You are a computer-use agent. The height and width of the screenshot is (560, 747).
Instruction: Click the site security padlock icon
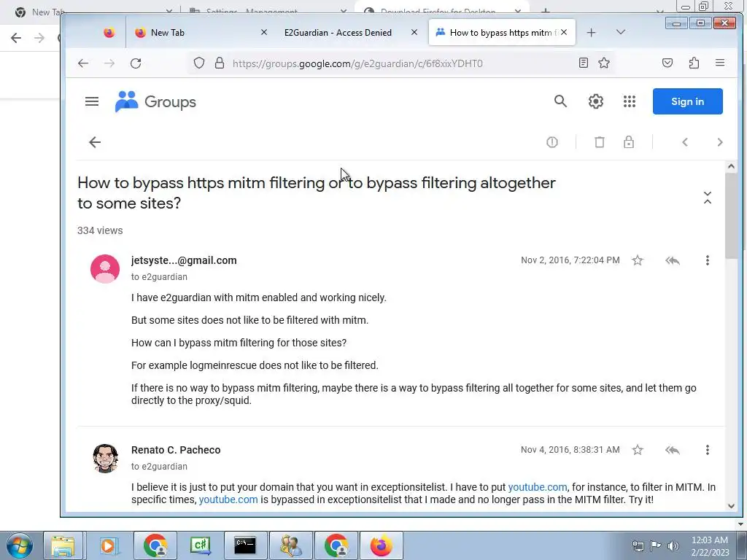pos(219,63)
